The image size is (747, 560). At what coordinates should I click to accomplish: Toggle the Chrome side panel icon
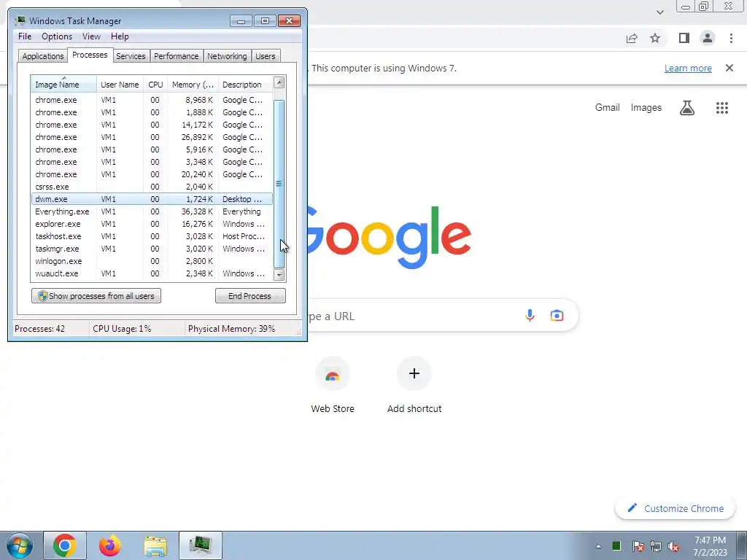click(x=684, y=38)
